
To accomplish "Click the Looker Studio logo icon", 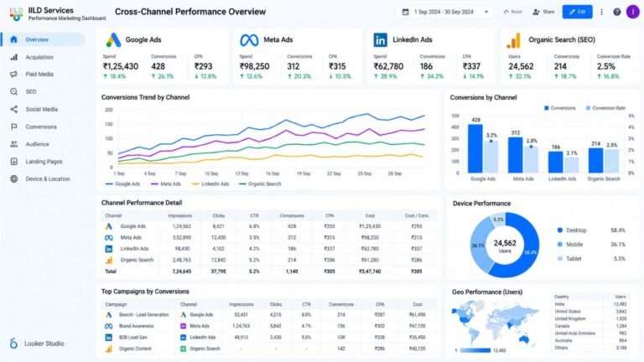I will click(13, 343).
